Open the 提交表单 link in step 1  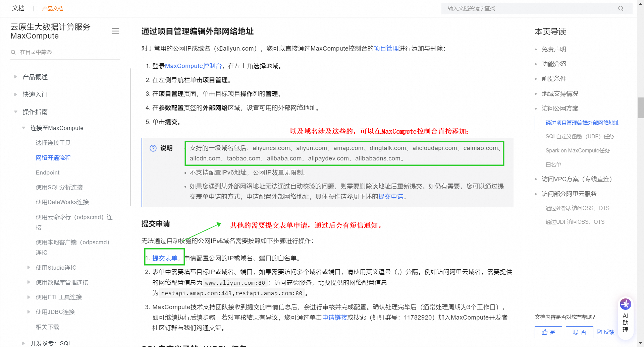pyautogui.click(x=165, y=258)
